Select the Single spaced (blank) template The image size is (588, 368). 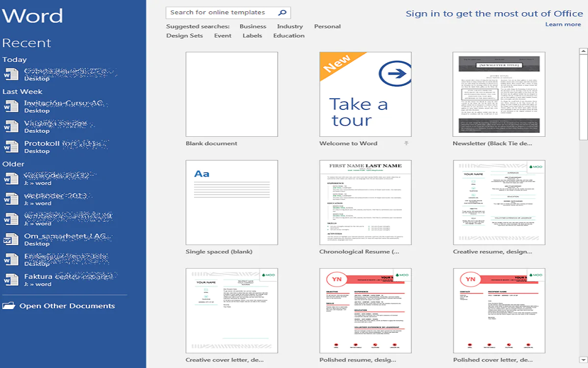coord(232,202)
